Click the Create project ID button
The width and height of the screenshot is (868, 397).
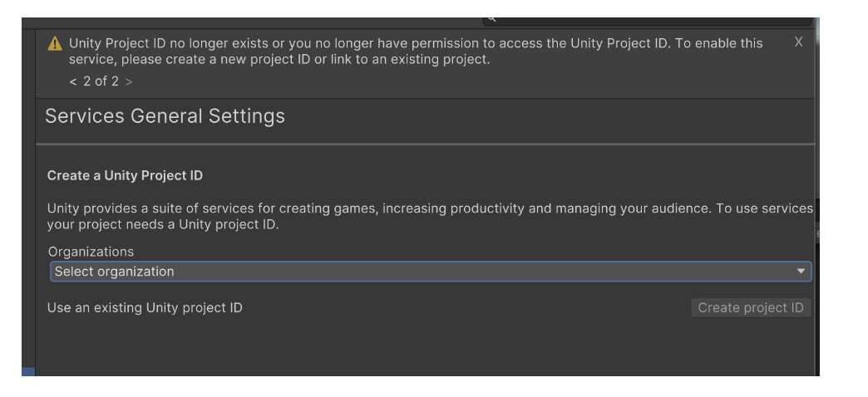coord(751,308)
